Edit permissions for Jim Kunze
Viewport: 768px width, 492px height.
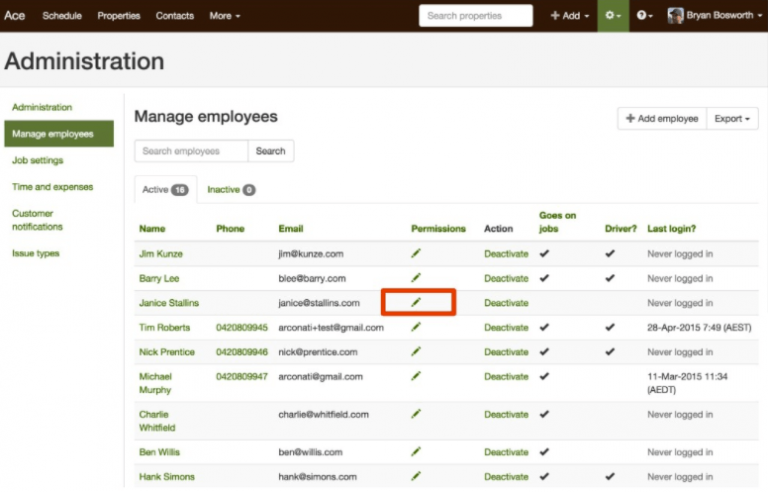[x=416, y=254]
